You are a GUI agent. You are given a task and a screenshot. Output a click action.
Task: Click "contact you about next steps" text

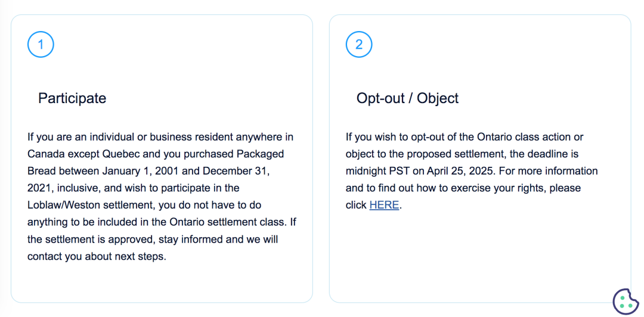click(95, 257)
